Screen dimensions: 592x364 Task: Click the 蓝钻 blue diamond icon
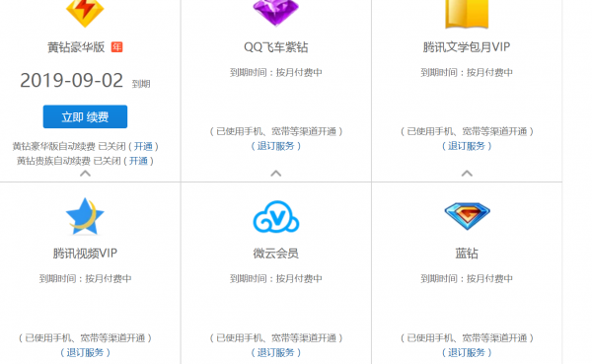pos(467,216)
